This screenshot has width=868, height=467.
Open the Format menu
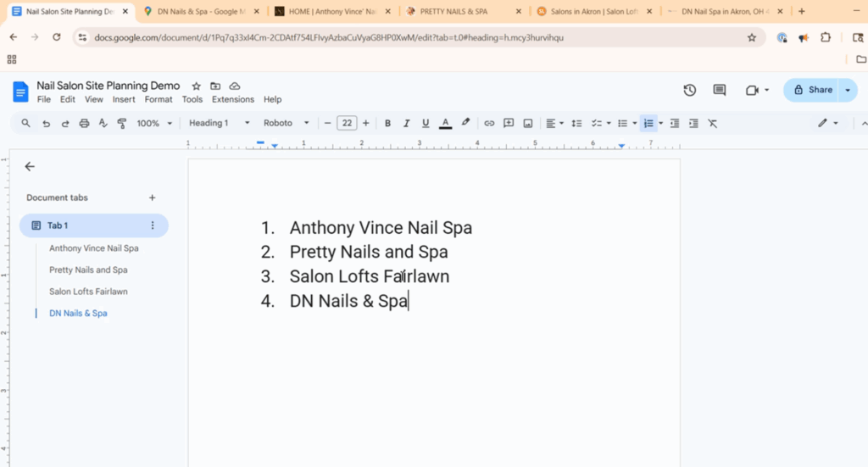coord(159,100)
